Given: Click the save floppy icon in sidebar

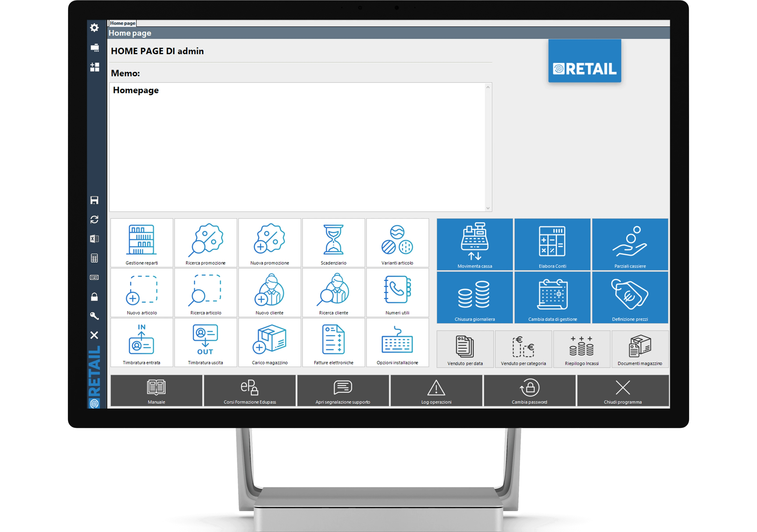Looking at the screenshot, I should pos(94,200).
